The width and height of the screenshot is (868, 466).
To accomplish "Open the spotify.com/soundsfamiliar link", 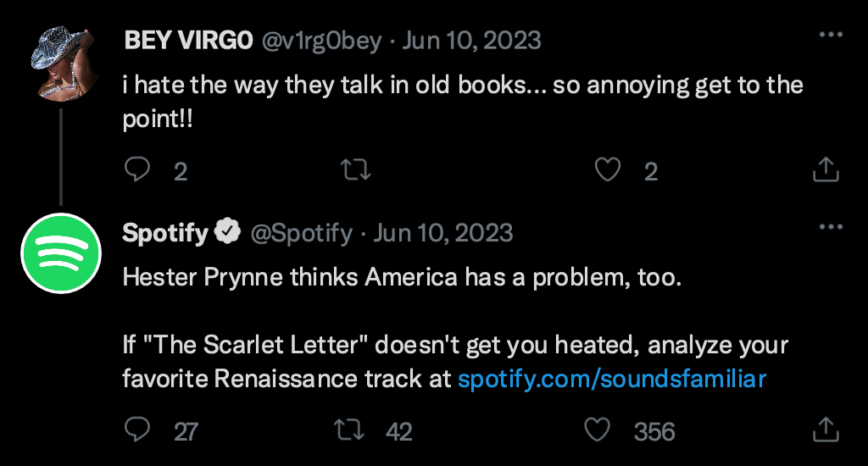I will coord(612,379).
